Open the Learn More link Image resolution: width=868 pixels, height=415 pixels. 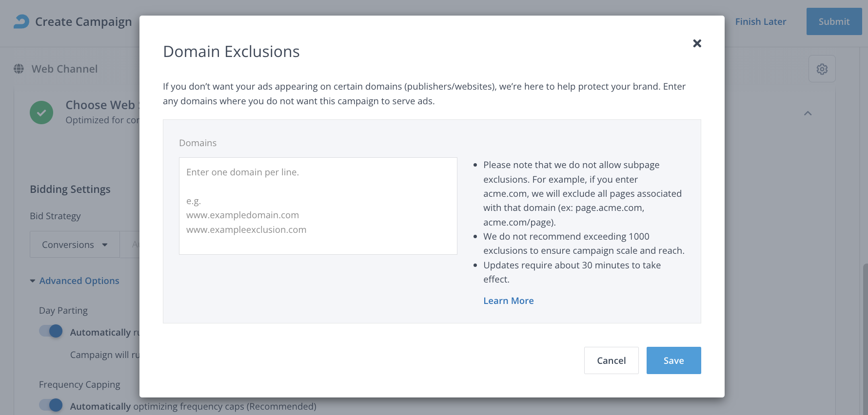(x=508, y=301)
